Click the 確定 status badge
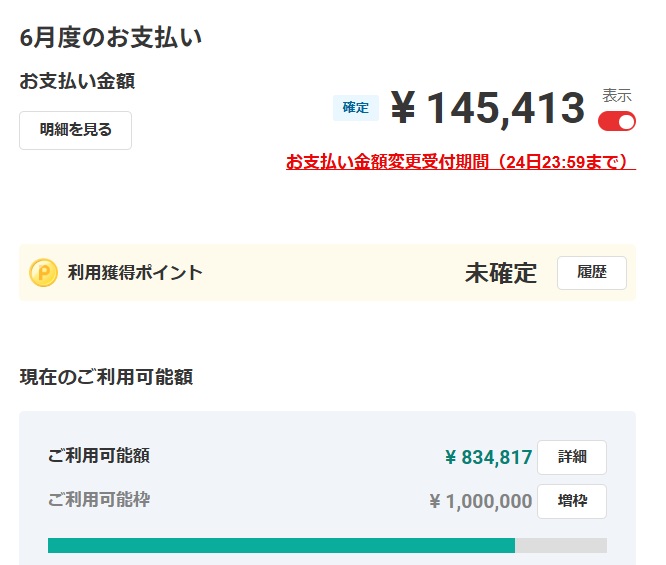The width and height of the screenshot is (666, 565). tap(356, 108)
